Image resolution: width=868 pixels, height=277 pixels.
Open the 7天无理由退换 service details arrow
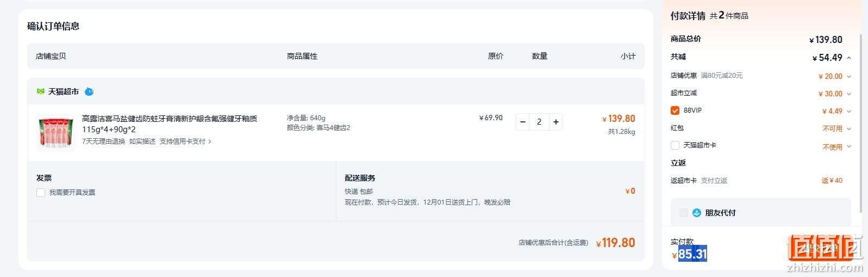pos(210,141)
